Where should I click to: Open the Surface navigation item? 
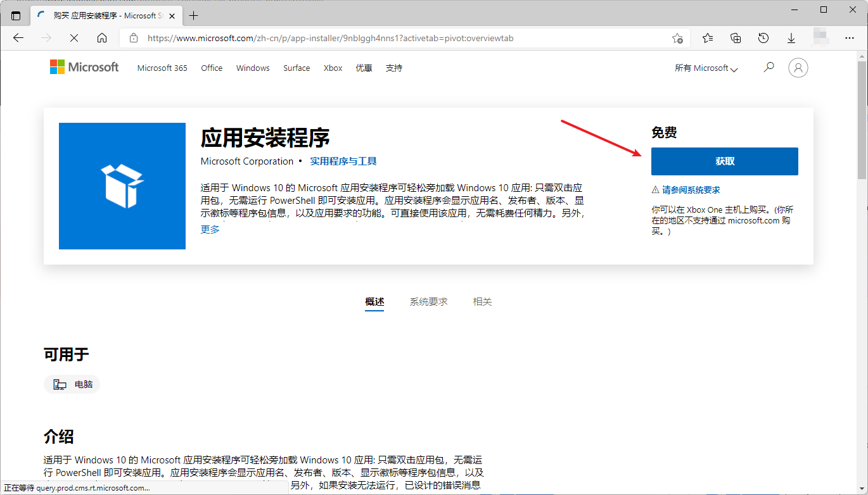coord(297,68)
